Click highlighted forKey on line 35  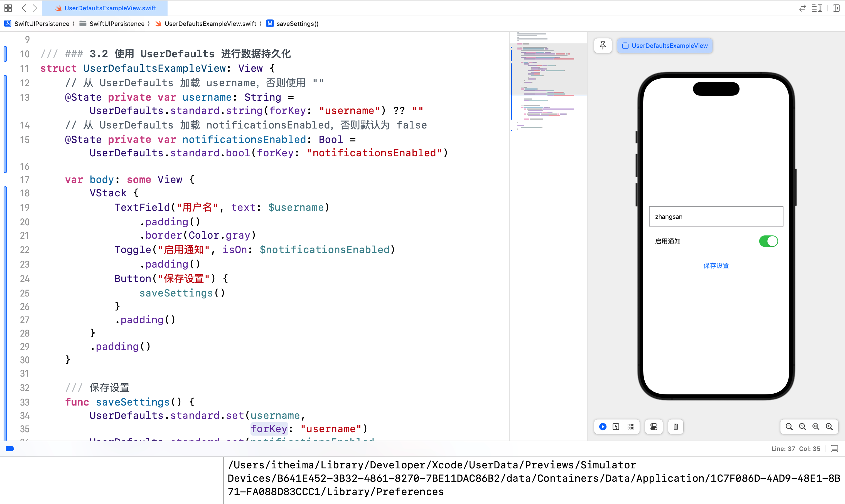click(x=269, y=429)
